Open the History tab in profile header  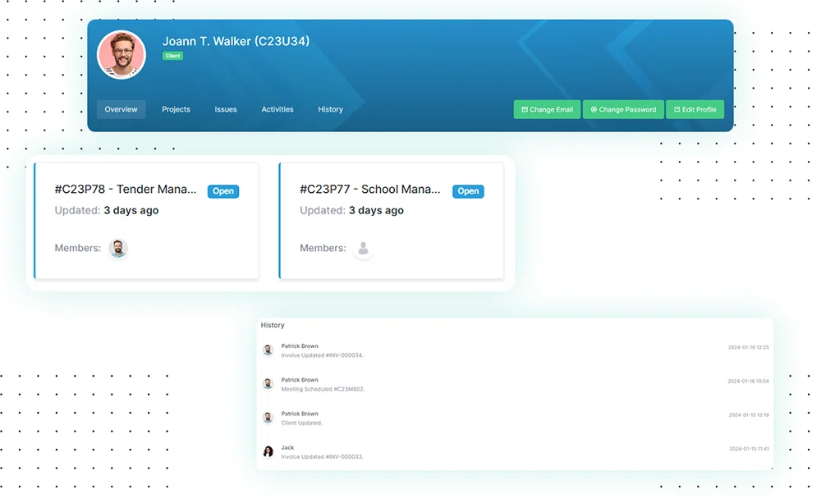[330, 109]
